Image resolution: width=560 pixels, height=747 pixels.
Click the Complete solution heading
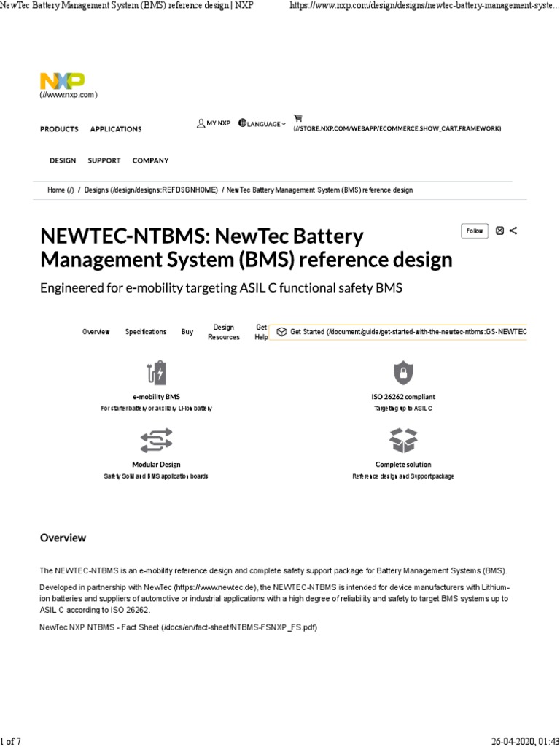(403, 465)
